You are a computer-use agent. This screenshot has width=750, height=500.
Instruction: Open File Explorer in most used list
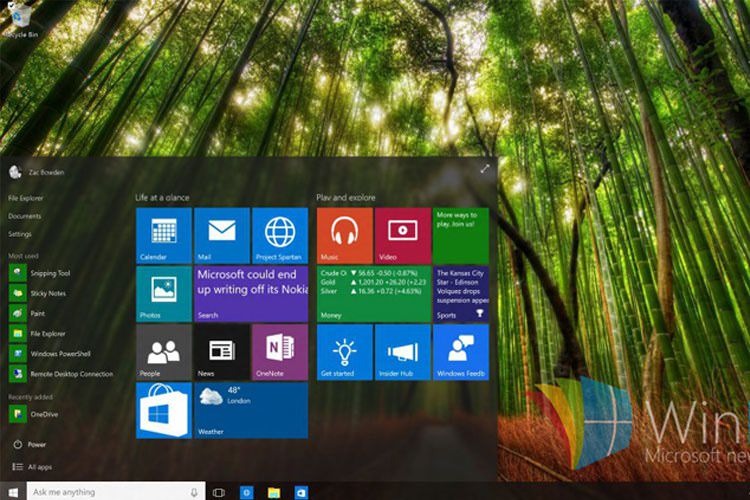click(37, 333)
